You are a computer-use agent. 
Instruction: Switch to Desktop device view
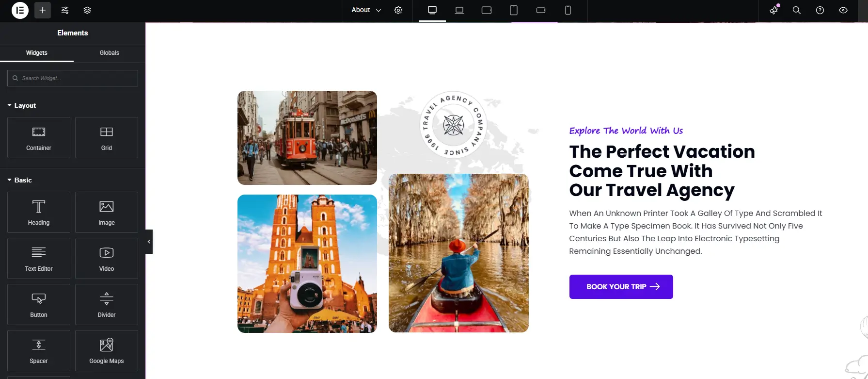tap(432, 10)
